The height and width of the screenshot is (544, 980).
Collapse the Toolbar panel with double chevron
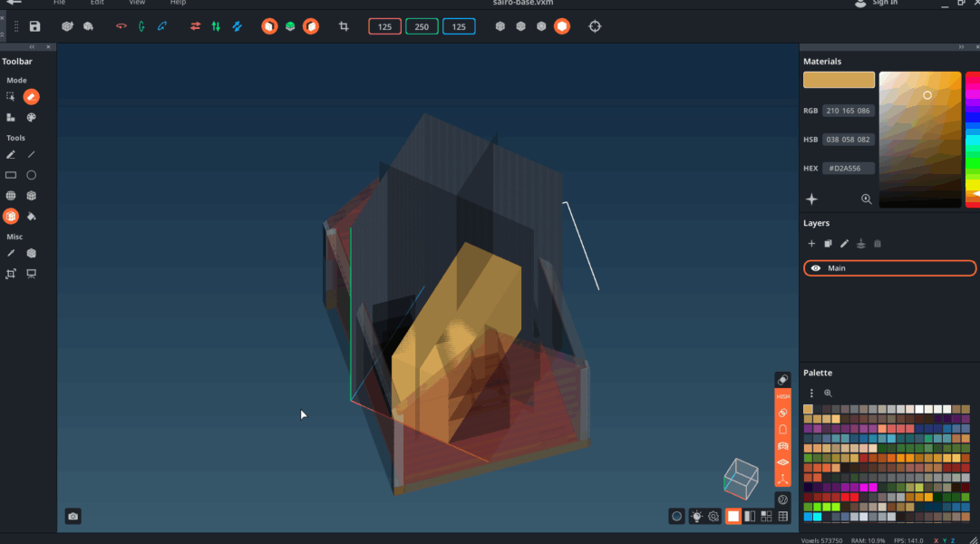click(32, 47)
